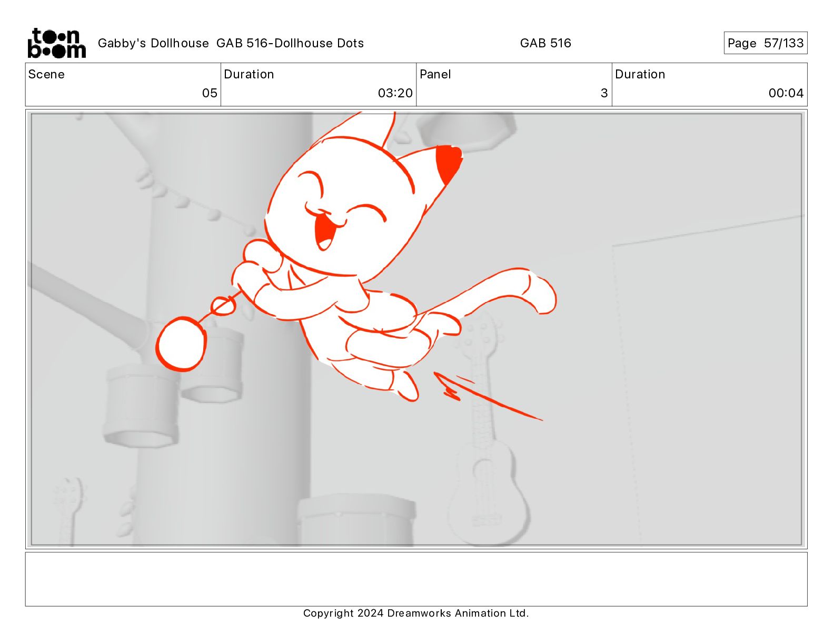Click the panel duration value 00:04
Screen dimensions: 834x644
coord(786,93)
